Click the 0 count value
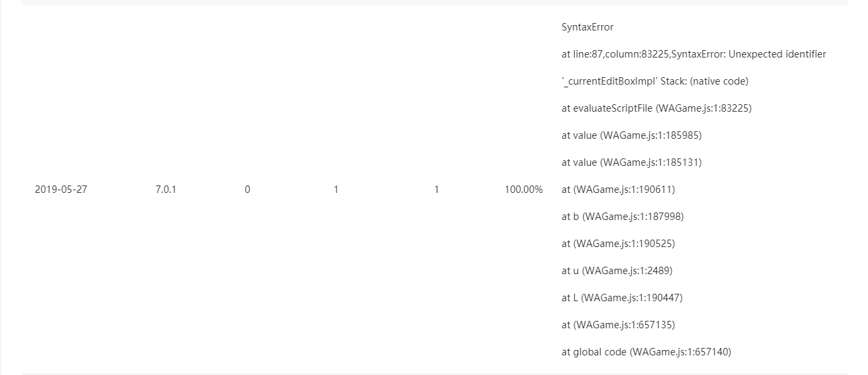The image size is (868, 375). click(247, 190)
